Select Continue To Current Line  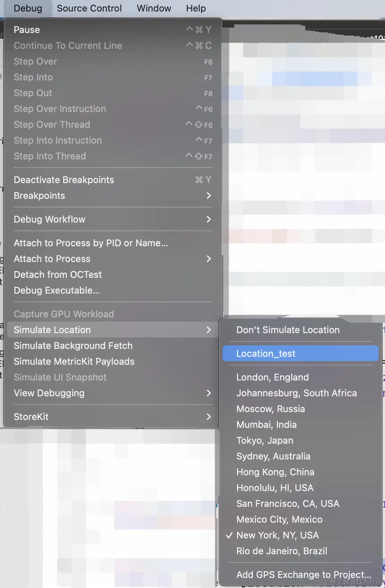[113, 46]
